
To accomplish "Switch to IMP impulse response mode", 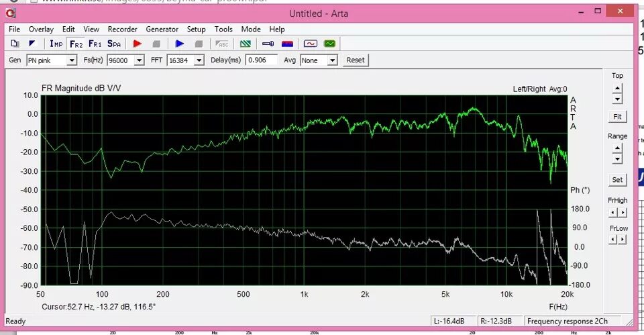I will tap(56, 44).
